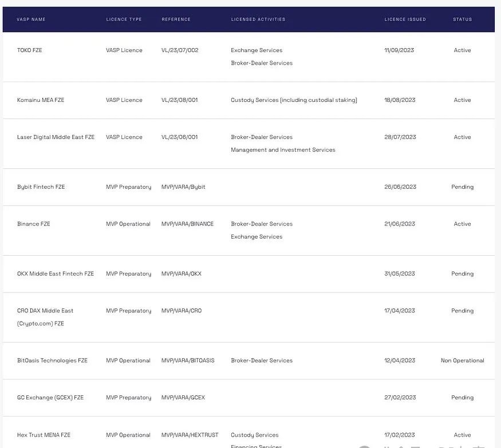
Task: Click the LICENSED ACTIVITIES column header
Action: [x=258, y=19]
